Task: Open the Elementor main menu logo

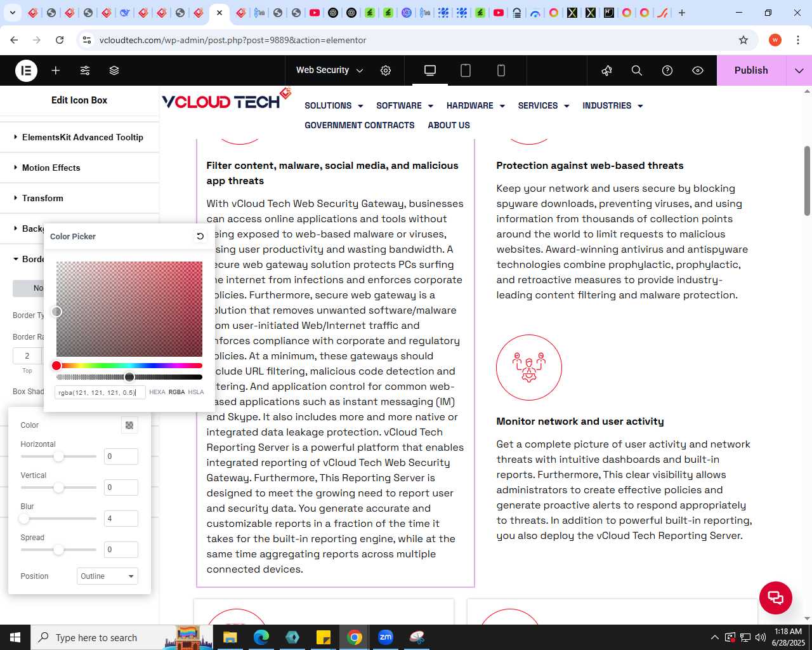Action: tap(26, 70)
